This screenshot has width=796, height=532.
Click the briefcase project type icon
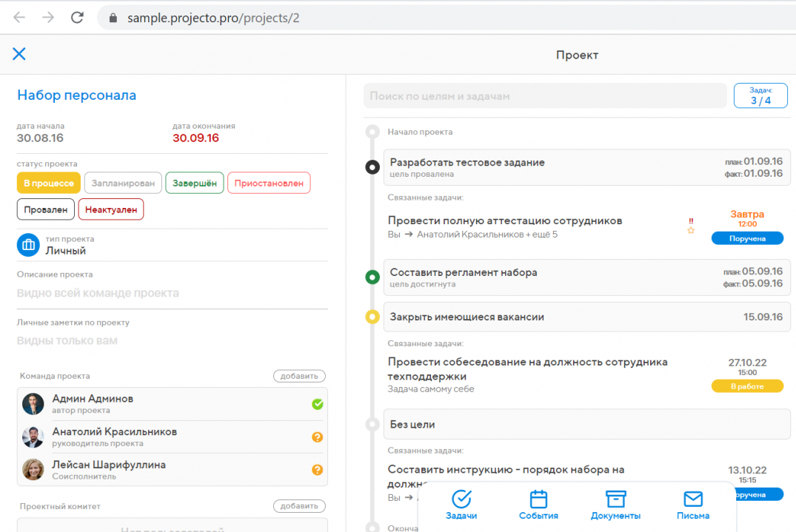tap(28, 245)
